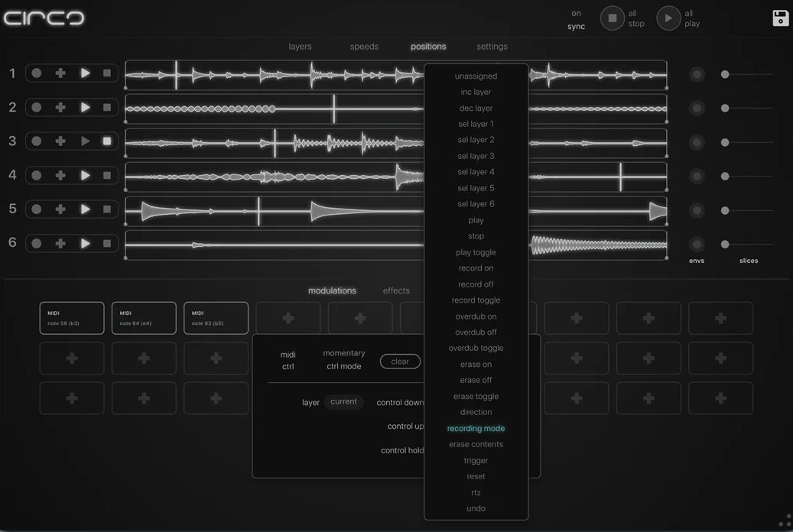The height and width of the screenshot is (532, 793).
Task: Play layer 1
Action: pos(85,73)
